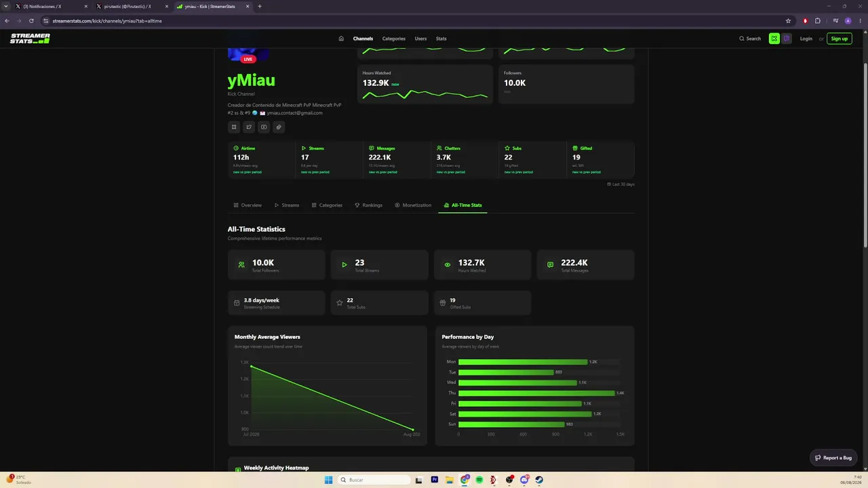Reload the page
The image size is (868, 488).
[x=31, y=21]
